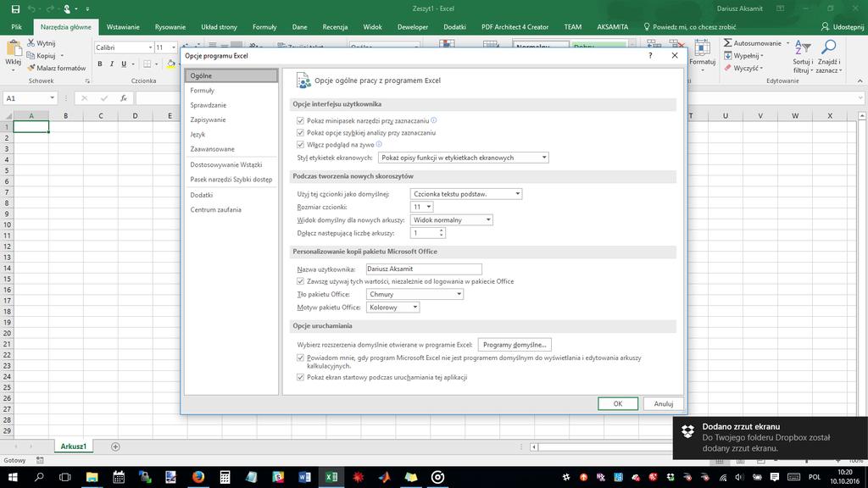Click the OK button
The width and height of the screenshot is (868, 488).
(618, 404)
